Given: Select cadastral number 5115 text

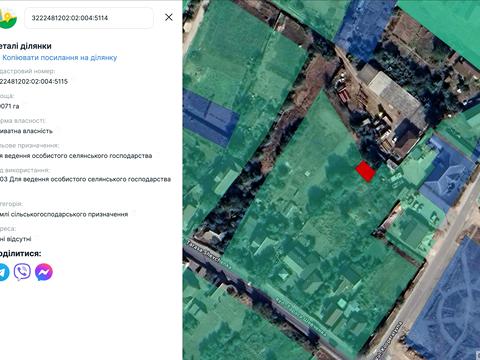Looking at the screenshot, I should pos(34,81).
